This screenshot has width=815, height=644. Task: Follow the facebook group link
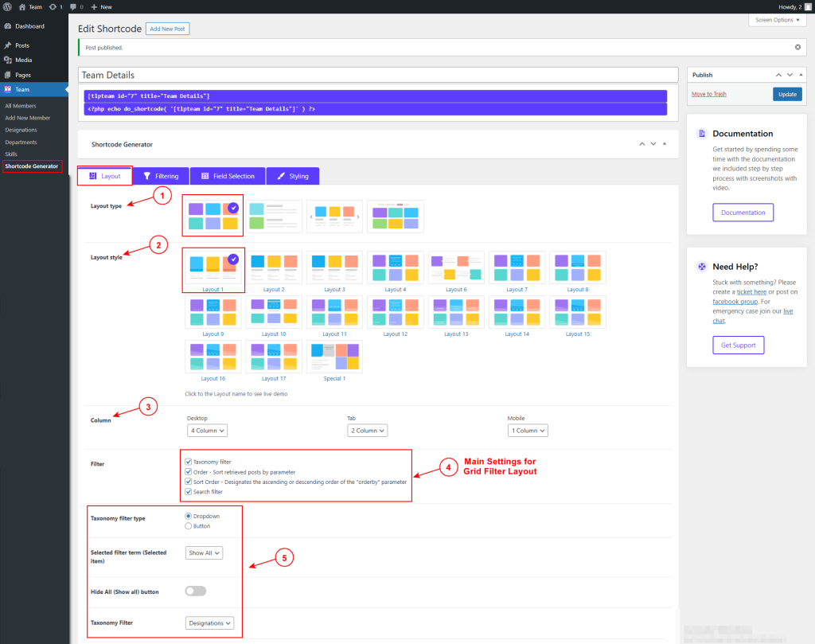click(735, 302)
